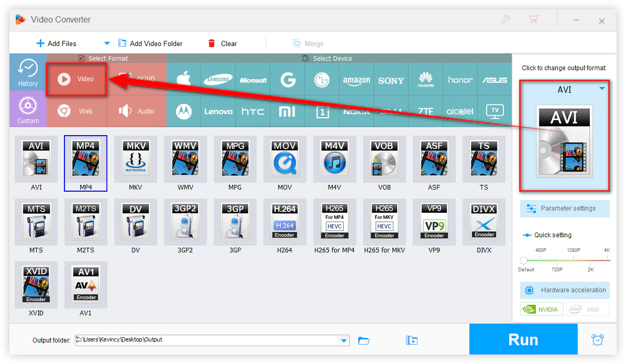Expand the AVI output format dropdown arrow
This screenshot has height=364, width=626.
[x=602, y=89]
